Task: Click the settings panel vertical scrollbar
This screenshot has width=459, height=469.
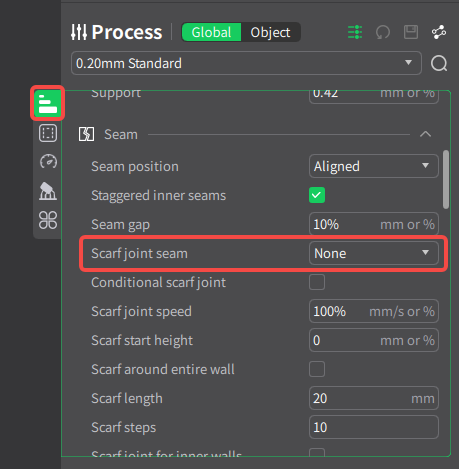Action: pos(446,180)
